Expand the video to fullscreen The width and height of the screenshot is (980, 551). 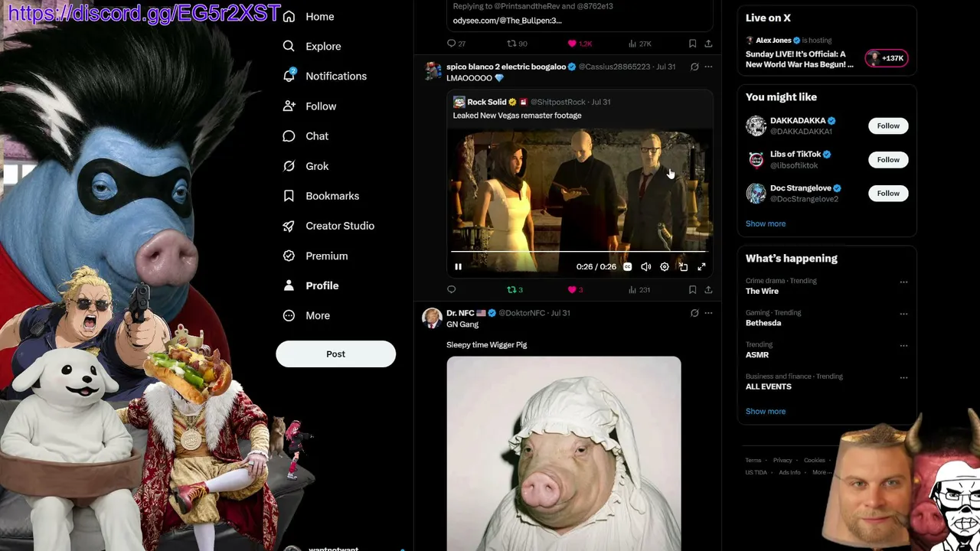point(701,267)
